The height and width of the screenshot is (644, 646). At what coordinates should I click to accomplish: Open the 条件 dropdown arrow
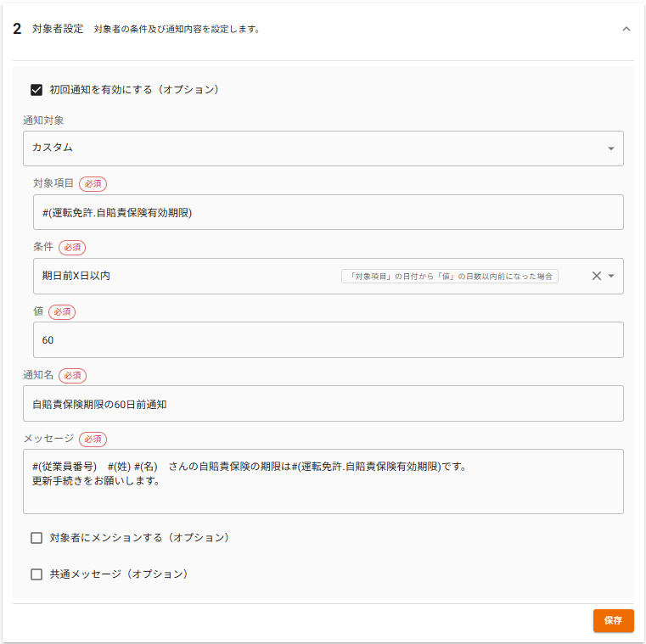611,276
